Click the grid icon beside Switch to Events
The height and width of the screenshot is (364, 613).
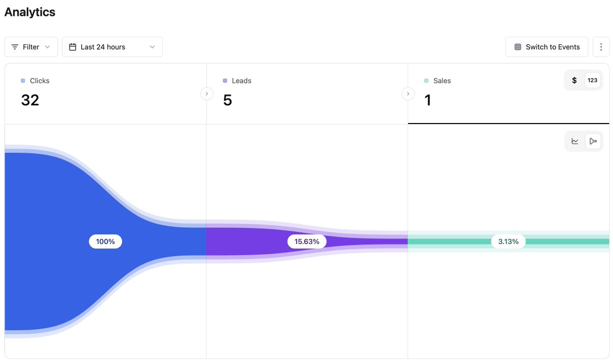click(x=517, y=47)
